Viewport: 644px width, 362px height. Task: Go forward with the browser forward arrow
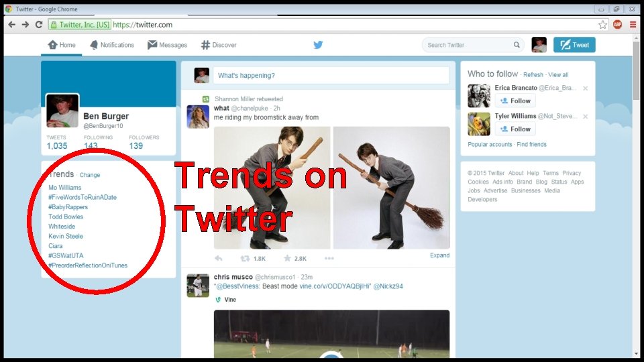(25, 25)
